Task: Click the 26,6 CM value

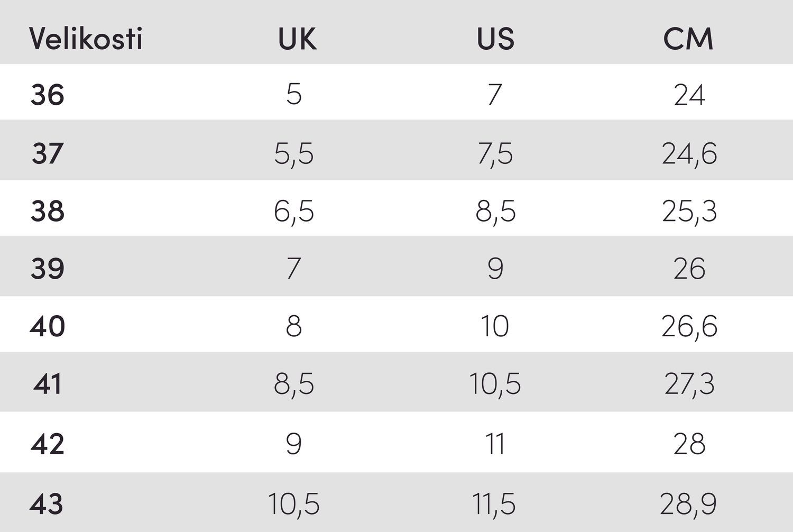Action: tap(689, 326)
